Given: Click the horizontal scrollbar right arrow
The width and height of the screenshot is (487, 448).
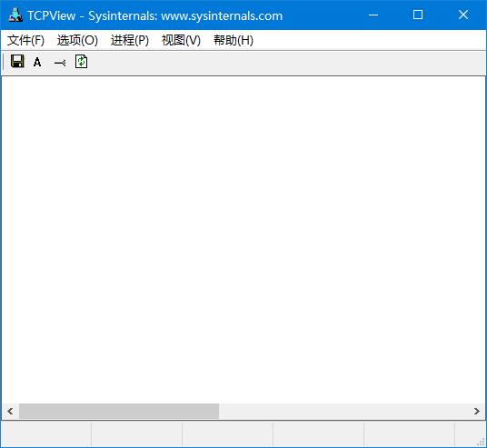Looking at the screenshot, I should 477,412.
